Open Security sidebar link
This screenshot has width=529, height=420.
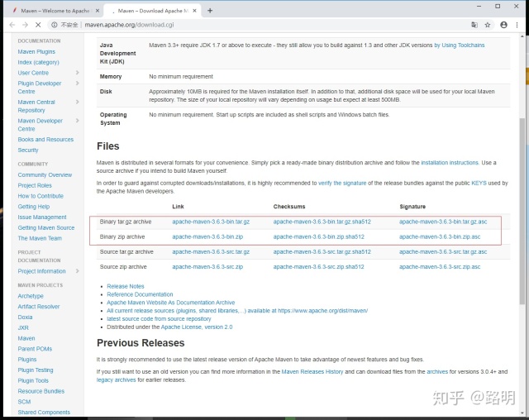click(x=28, y=150)
